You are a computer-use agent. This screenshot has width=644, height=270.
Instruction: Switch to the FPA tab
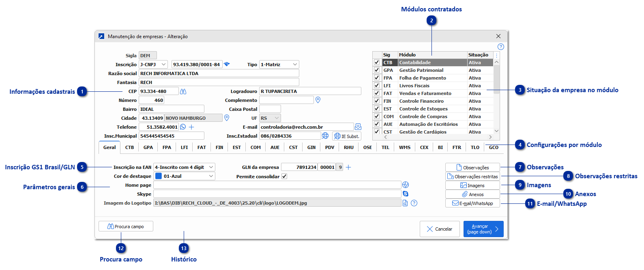point(167,147)
